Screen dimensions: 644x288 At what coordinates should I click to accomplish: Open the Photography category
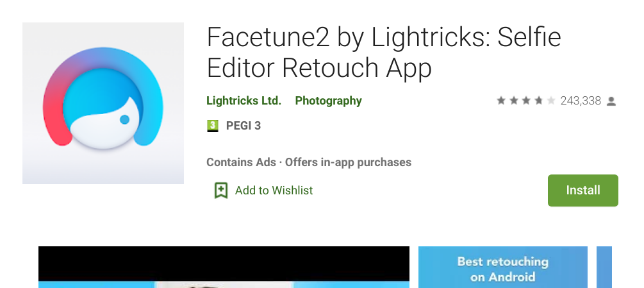click(x=328, y=101)
